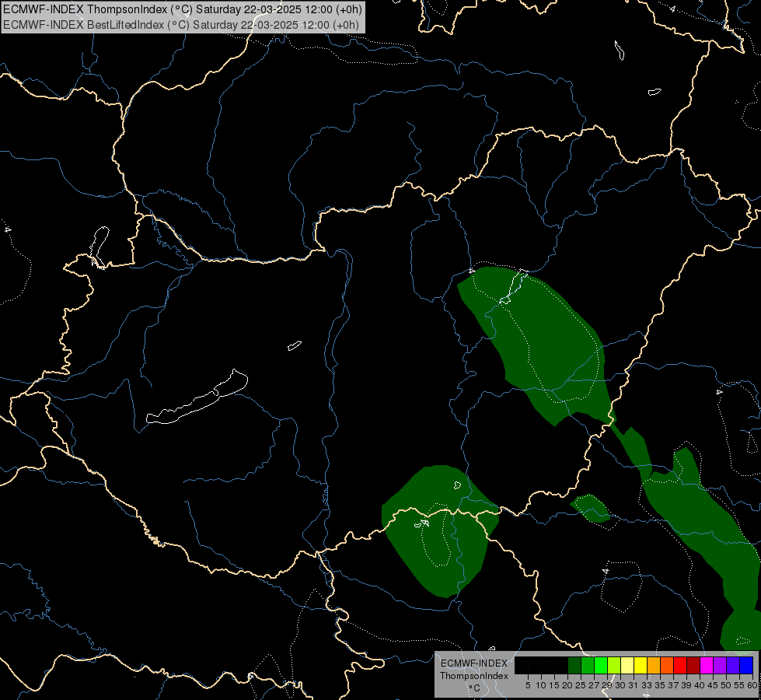Click legend tick value '60'
The image size is (761, 700).
[x=752, y=685]
